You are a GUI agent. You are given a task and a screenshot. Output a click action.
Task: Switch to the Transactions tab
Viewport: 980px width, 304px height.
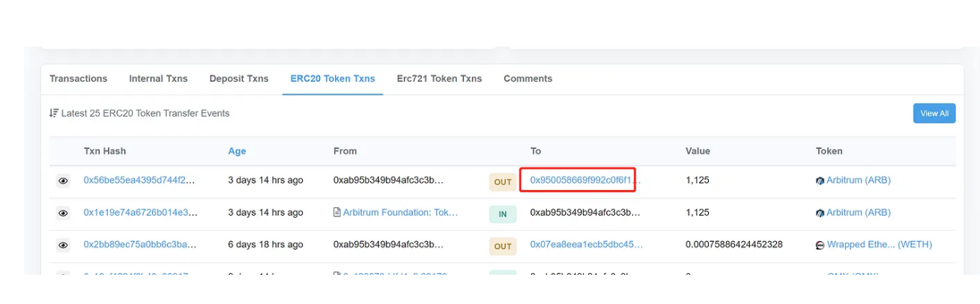(78, 79)
